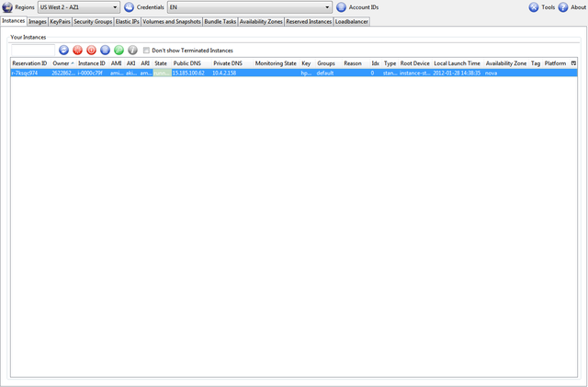
Task: Open the Credentials dropdown showing EN
Action: pyautogui.click(x=248, y=7)
